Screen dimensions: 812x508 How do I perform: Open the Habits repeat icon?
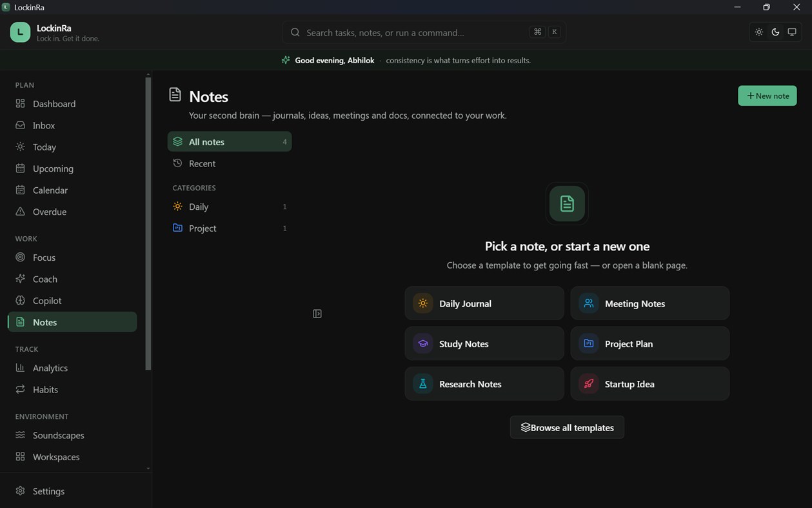tap(21, 389)
